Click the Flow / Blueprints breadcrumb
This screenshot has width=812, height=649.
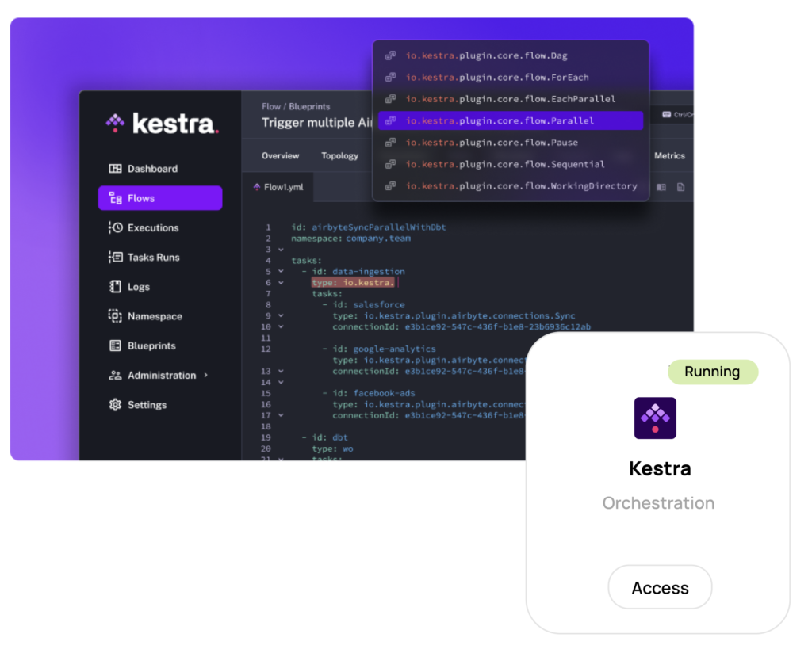(x=296, y=107)
